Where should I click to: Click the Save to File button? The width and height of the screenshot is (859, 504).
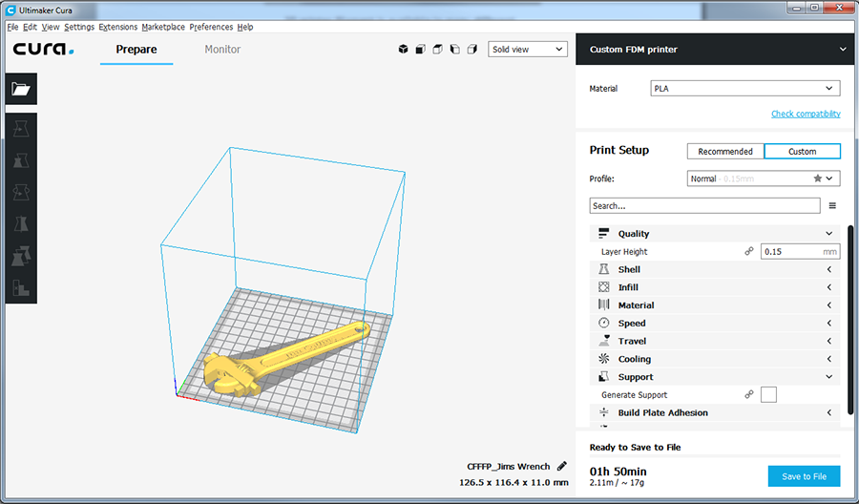click(804, 476)
